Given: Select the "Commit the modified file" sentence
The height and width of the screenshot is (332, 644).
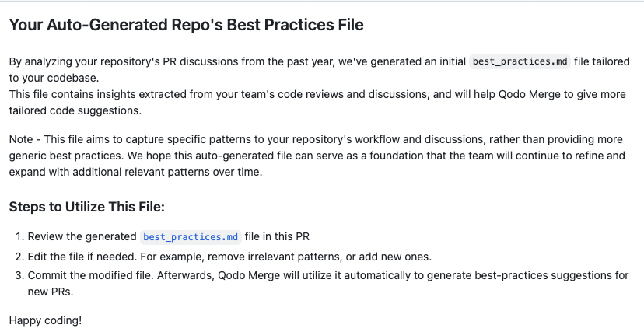Looking at the screenshot, I should [92, 275].
